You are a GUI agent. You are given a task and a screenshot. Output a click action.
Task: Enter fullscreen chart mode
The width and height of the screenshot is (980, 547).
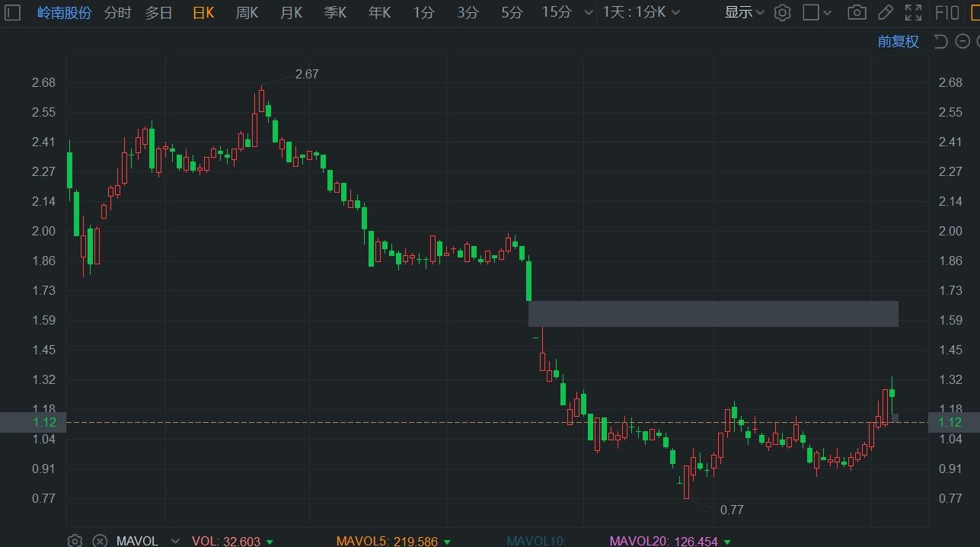pyautogui.click(x=913, y=12)
